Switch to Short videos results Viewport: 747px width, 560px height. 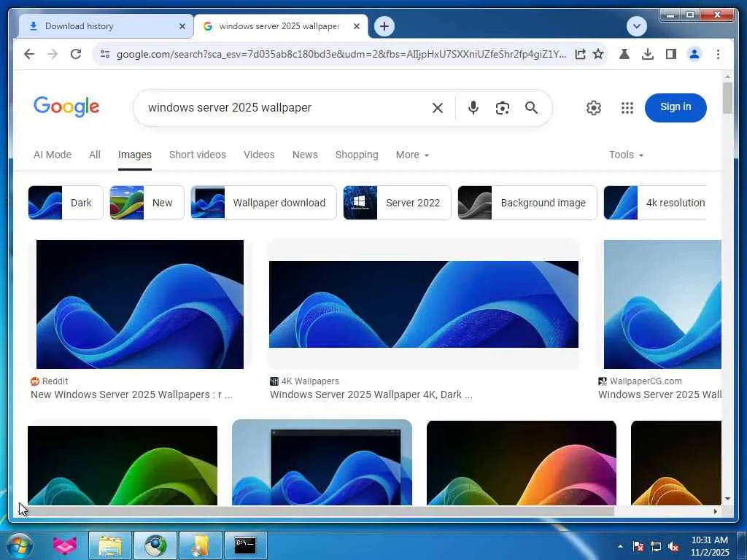pos(198,155)
